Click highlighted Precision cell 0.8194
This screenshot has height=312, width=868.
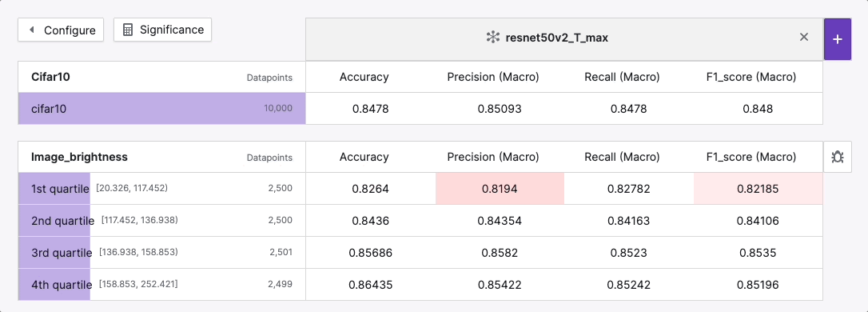coord(500,189)
